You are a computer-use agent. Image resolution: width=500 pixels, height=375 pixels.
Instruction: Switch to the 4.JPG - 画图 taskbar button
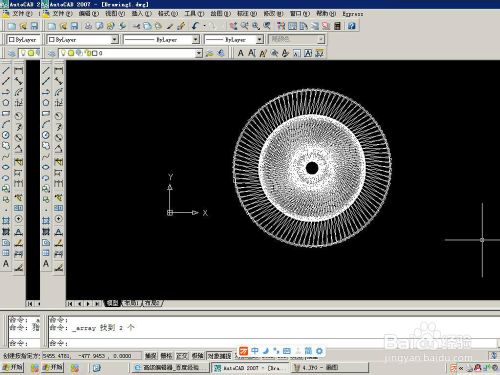click(330, 367)
